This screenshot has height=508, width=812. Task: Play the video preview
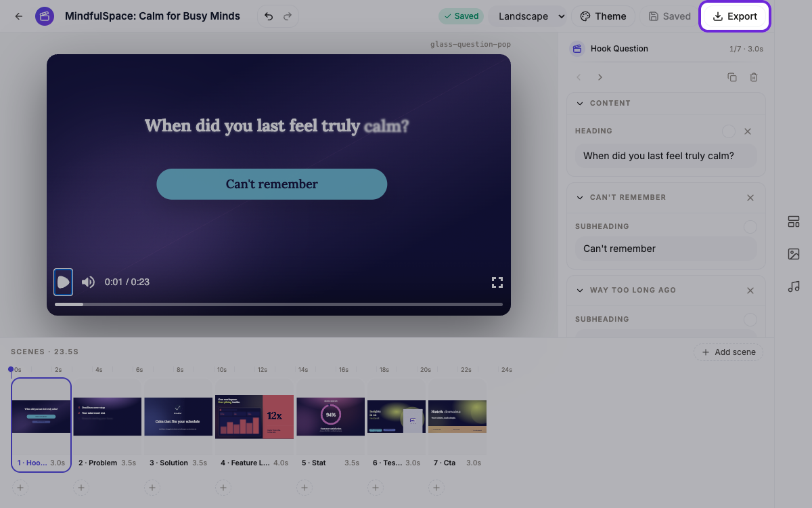click(x=63, y=282)
